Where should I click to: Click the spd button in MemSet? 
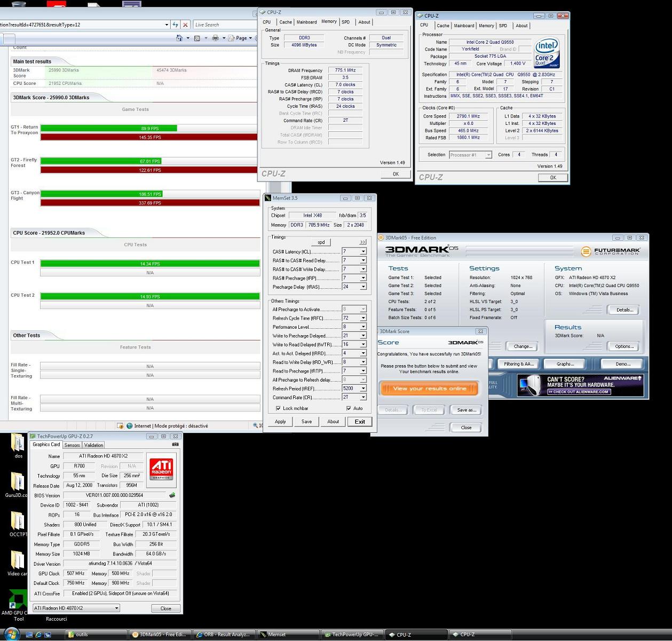pyautogui.click(x=321, y=242)
